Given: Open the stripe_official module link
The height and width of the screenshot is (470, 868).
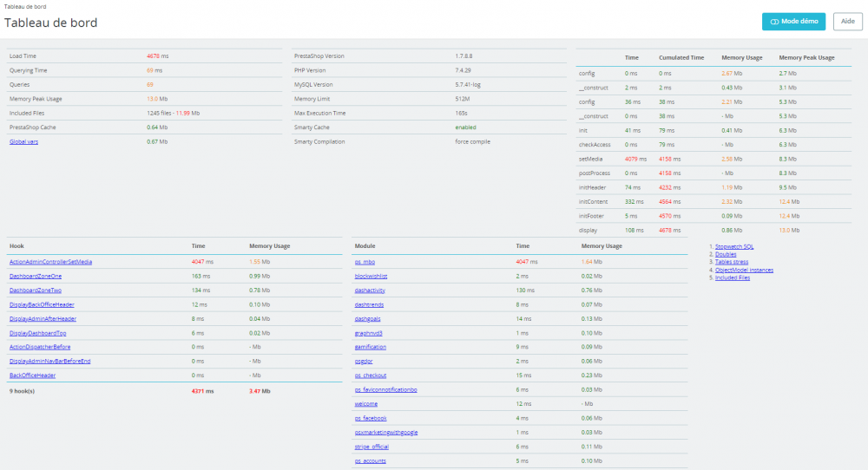Looking at the screenshot, I should 372,447.
